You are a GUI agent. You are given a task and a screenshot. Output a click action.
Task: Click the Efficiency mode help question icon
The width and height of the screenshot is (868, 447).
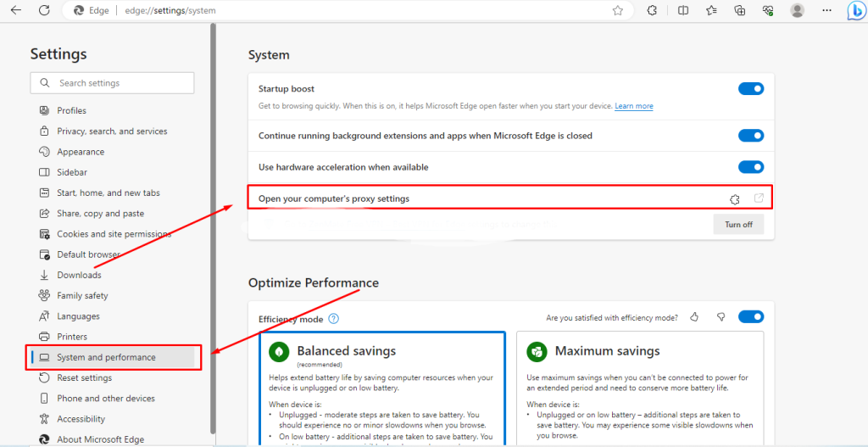point(333,318)
